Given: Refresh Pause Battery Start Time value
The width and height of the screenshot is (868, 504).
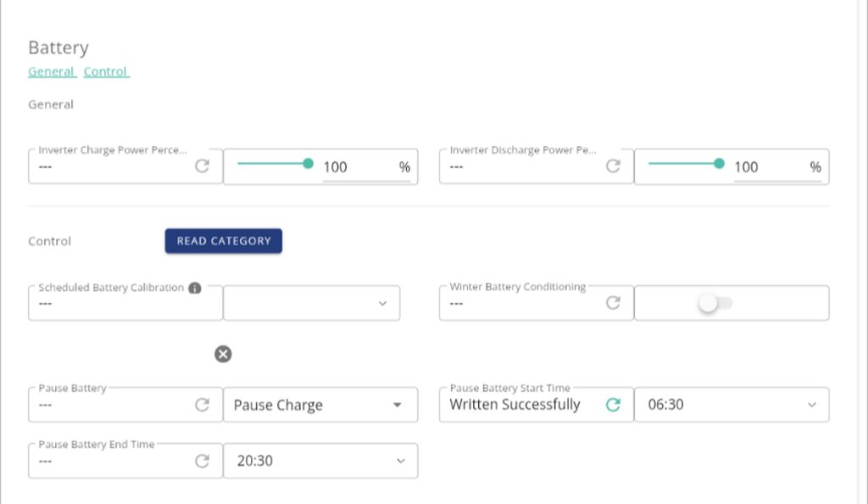Looking at the screenshot, I should pos(613,405).
